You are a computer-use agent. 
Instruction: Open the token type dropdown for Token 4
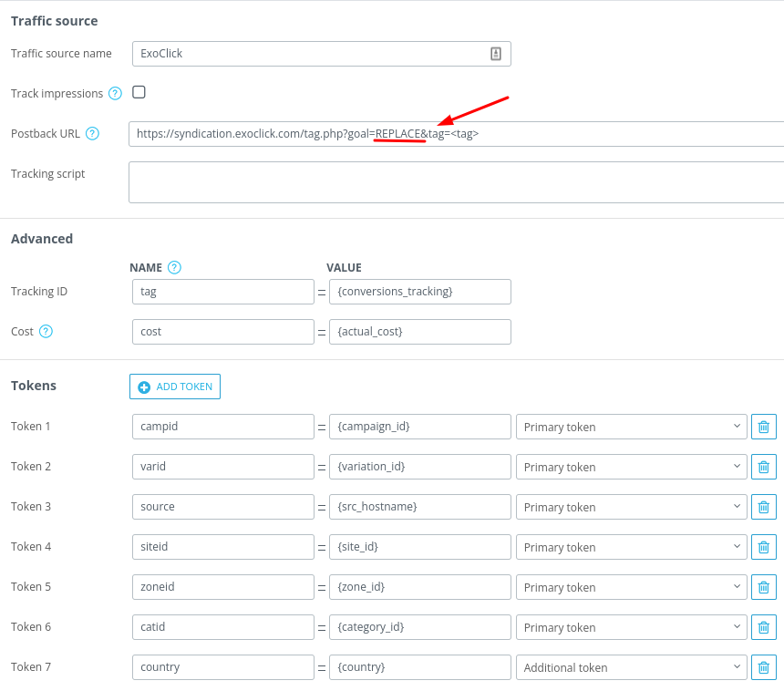631,547
